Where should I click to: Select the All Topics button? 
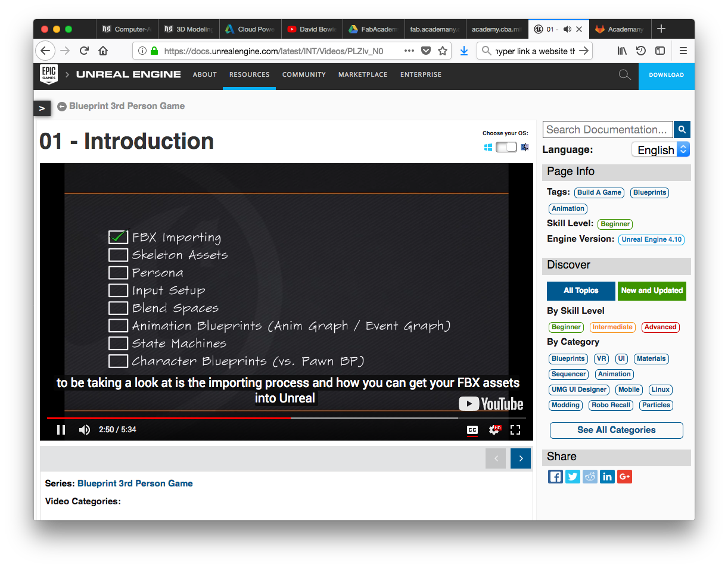(581, 291)
